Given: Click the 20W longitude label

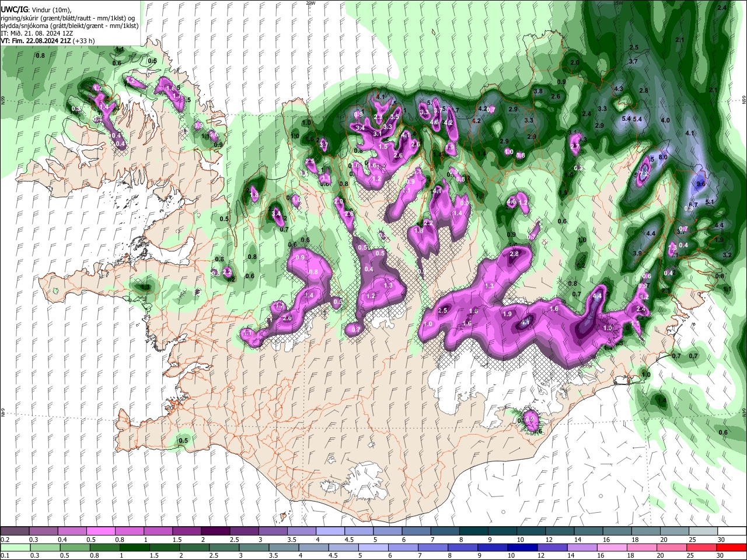Looking at the screenshot, I should pyautogui.click(x=310, y=3).
